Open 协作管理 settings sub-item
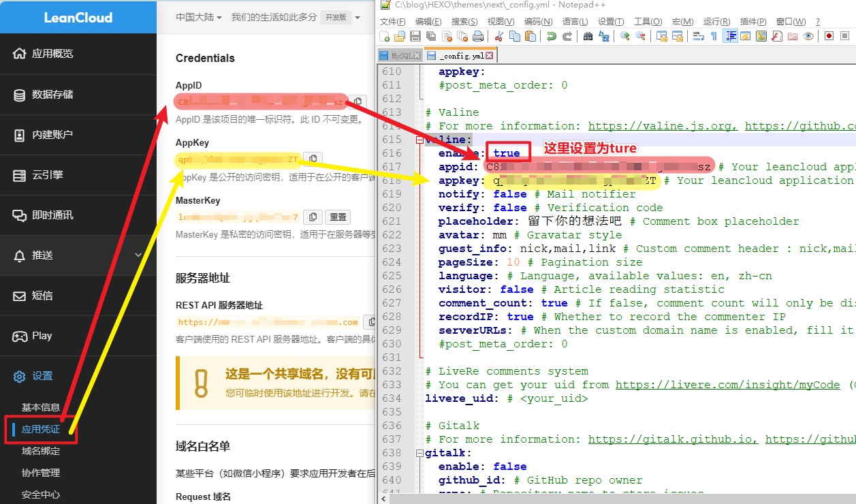856x504 pixels. pyautogui.click(x=41, y=473)
